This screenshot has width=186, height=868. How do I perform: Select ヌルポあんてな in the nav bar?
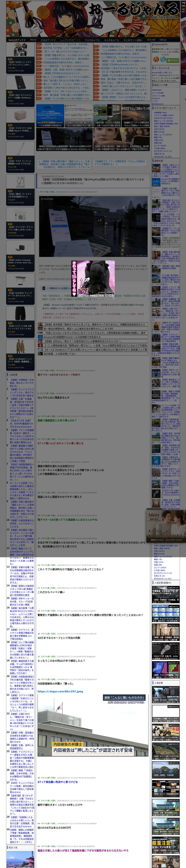click(111, 40)
